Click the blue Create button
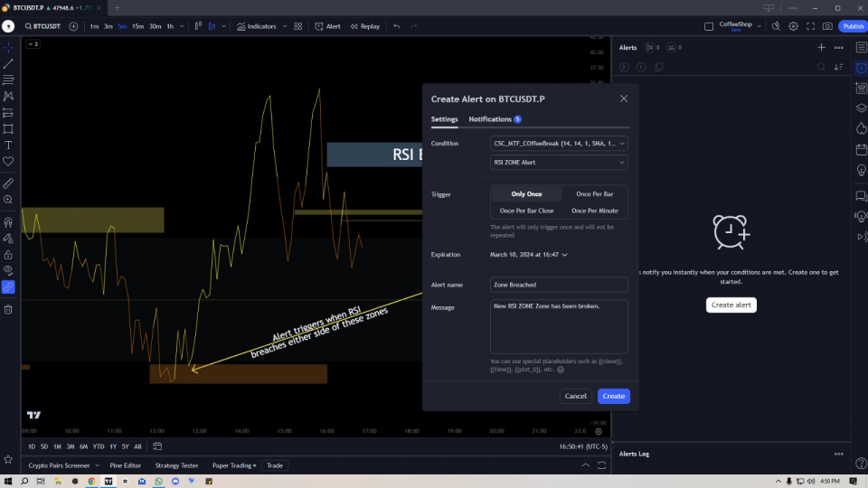 point(613,396)
